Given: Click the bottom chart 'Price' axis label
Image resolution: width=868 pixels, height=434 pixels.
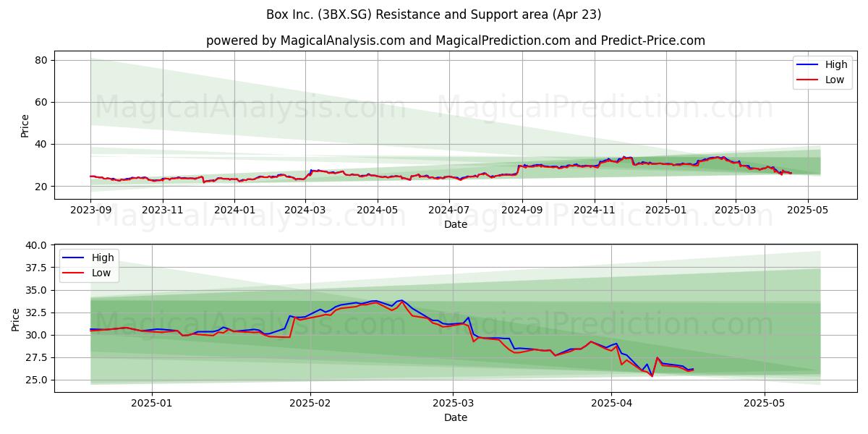Looking at the screenshot, I should (16, 318).
